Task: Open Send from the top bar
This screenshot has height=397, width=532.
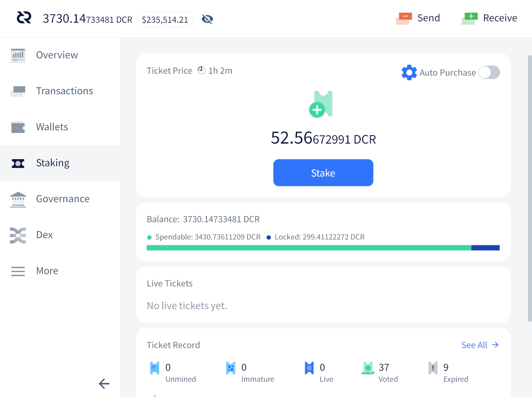Action: click(429, 18)
